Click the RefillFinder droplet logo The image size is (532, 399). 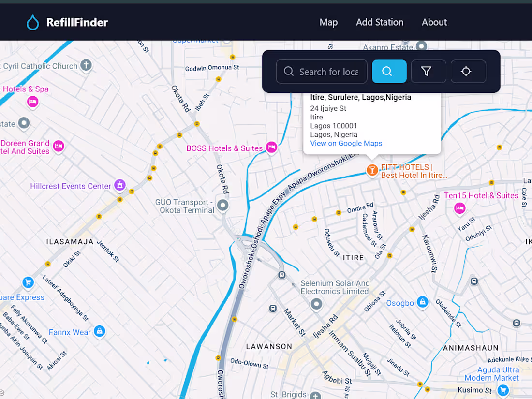point(32,22)
